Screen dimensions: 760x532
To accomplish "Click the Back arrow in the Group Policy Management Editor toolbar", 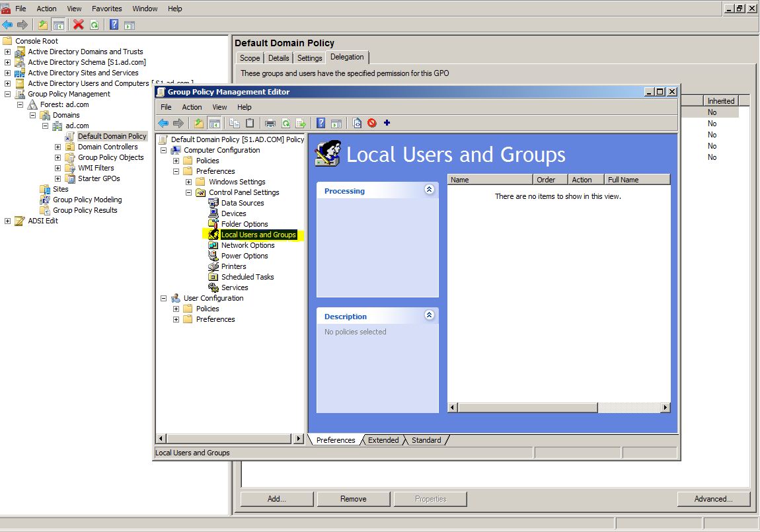I will coord(163,123).
